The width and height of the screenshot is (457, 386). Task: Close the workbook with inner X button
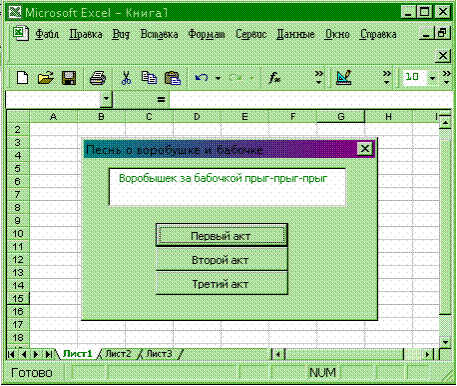pos(443,55)
